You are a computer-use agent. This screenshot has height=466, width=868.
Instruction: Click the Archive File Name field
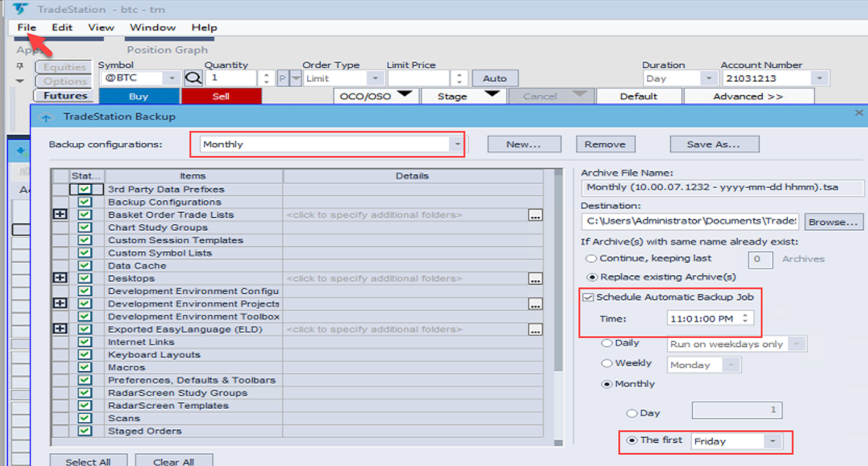click(721, 187)
